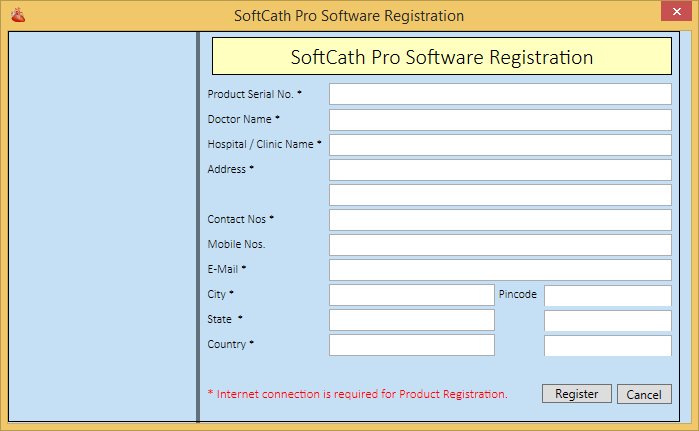699x431 pixels.
Task: Click the City text box
Action: 411,295
